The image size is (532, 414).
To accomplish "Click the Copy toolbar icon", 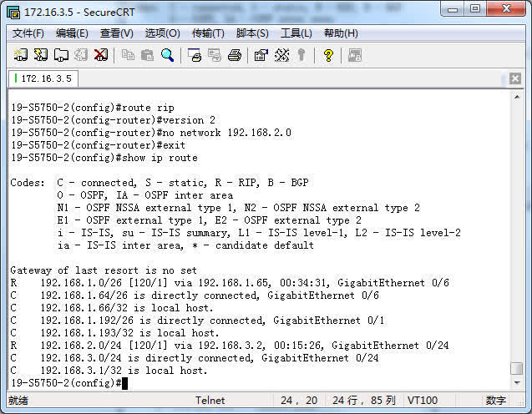I will pos(128,55).
